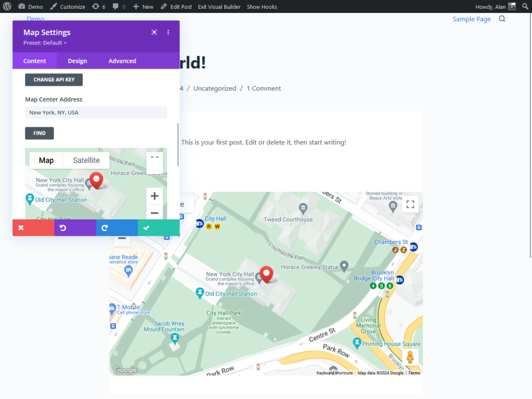Open the Uncategorized category link

pos(215,88)
